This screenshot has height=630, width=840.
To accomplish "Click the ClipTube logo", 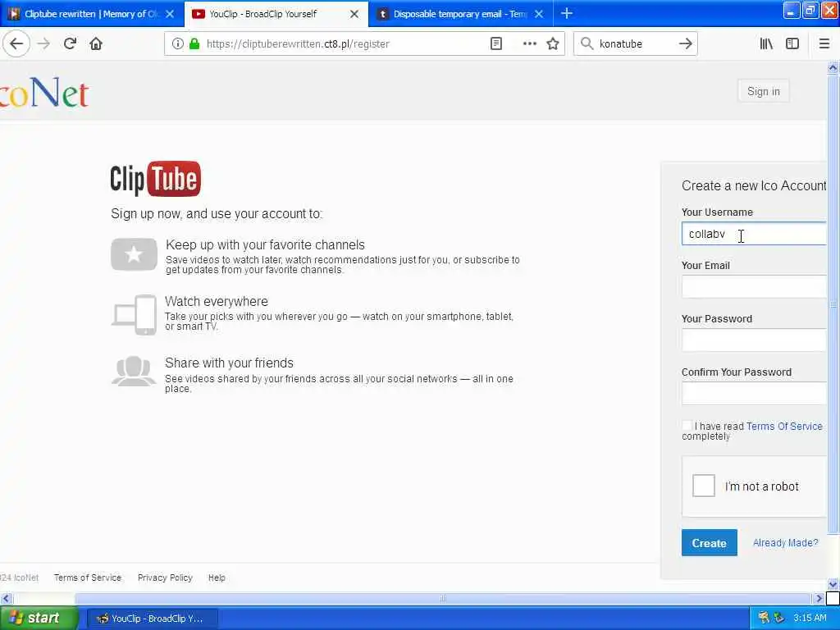I will [155, 178].
